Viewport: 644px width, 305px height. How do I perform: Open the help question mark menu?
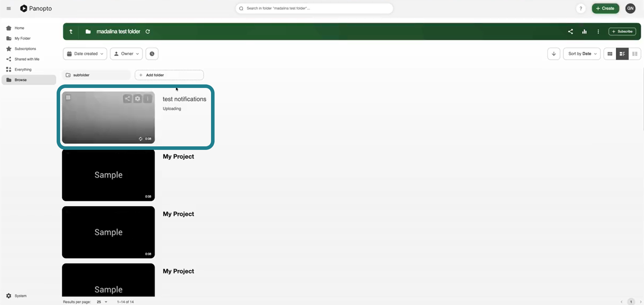[x=581, y=8]
